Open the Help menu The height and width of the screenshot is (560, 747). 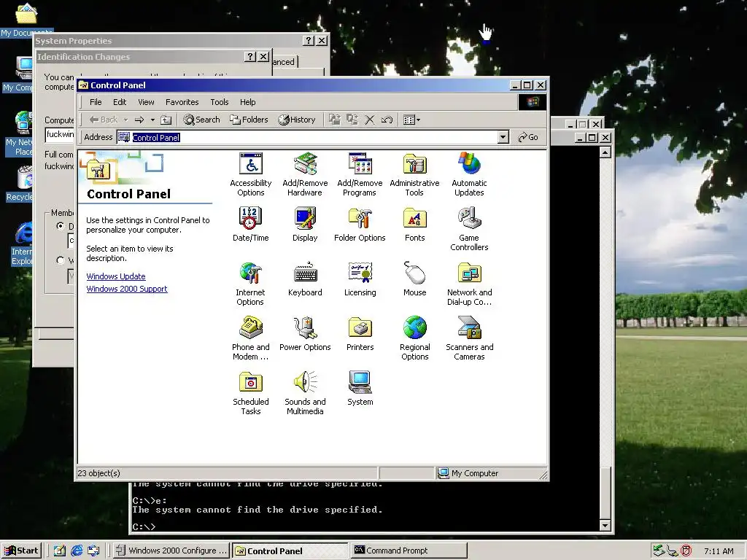248,102
